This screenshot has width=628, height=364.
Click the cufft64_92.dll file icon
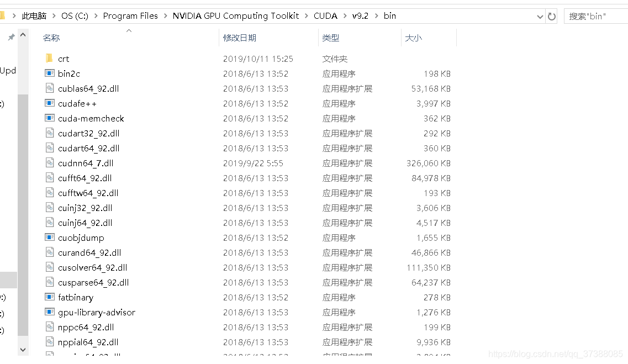coord(49,178)
